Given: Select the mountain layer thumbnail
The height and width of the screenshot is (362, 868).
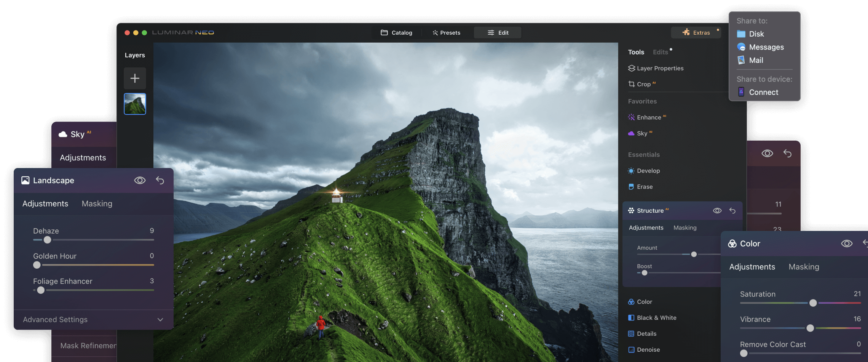Looking at the screenshot, I should coord(135,104).
